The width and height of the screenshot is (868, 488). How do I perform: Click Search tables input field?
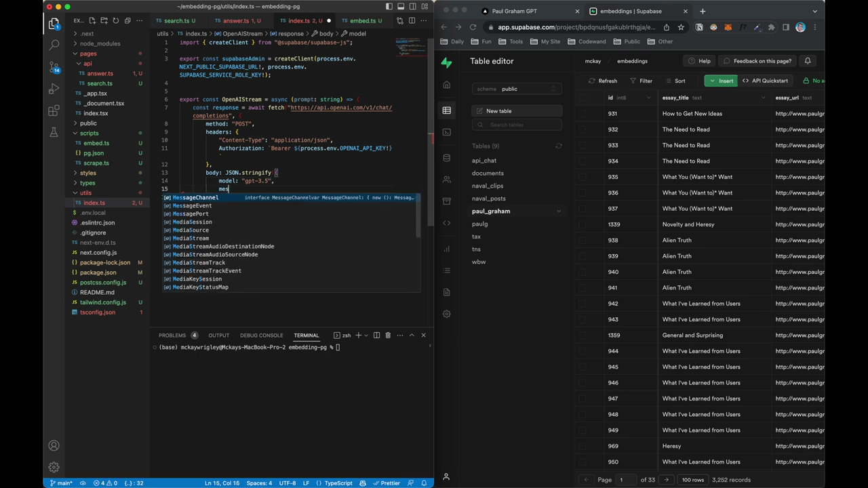517,125
